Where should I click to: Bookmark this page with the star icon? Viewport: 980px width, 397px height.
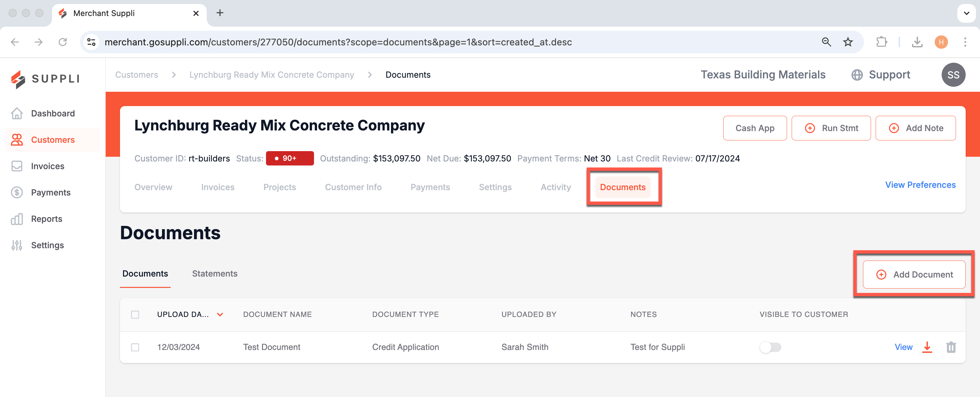pyautogui.click(x=848, y=42)
